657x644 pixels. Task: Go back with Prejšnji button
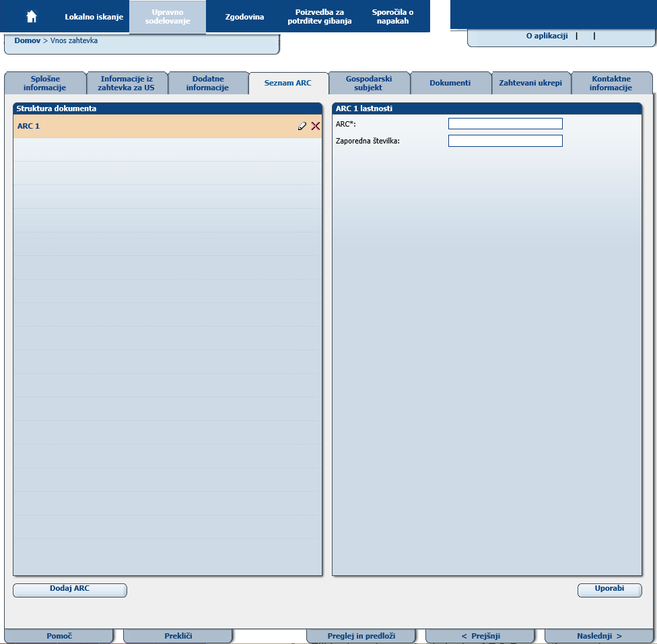pyautogui.click(x=481, y=636)
